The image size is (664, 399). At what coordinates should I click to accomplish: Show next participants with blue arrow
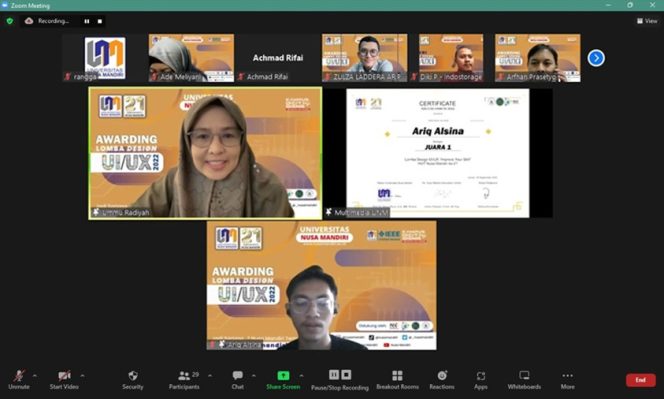[x=596, y=58]
